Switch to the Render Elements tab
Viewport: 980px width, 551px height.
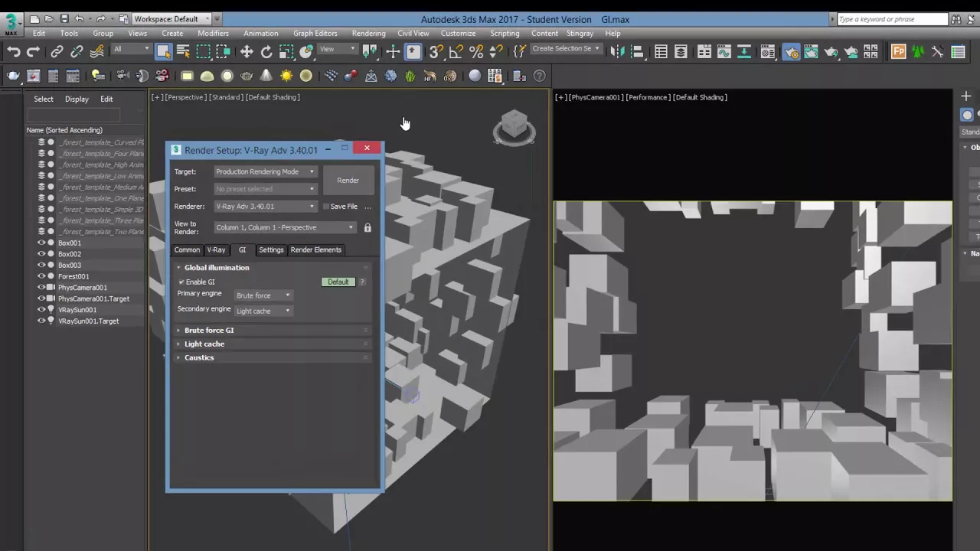[315, 250]
